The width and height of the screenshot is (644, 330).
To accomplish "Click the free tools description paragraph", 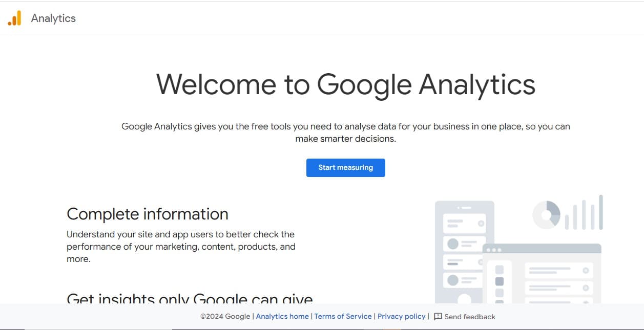I will (x=345, y=132).
